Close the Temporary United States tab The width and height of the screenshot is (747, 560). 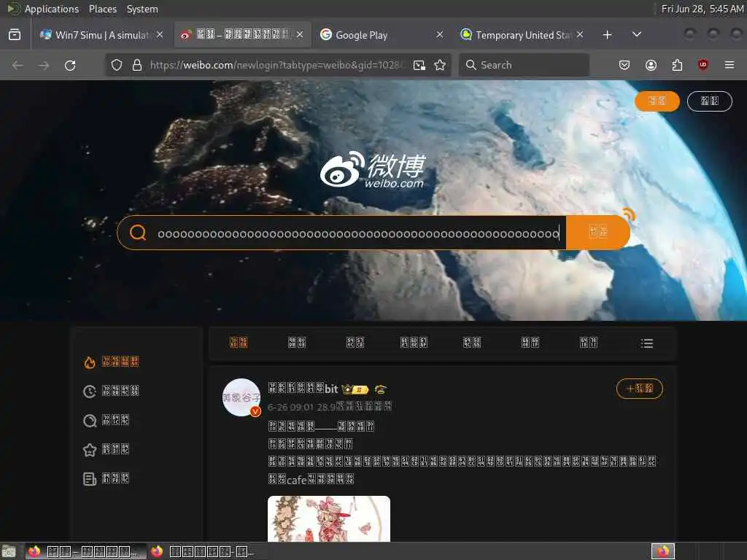pyautogui.click(x=580, y=34)
